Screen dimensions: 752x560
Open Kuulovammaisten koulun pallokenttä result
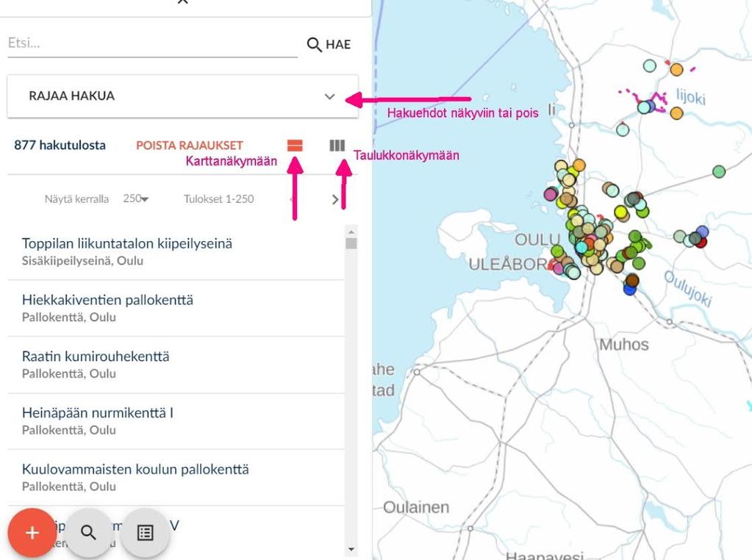(x=176, y=478)
